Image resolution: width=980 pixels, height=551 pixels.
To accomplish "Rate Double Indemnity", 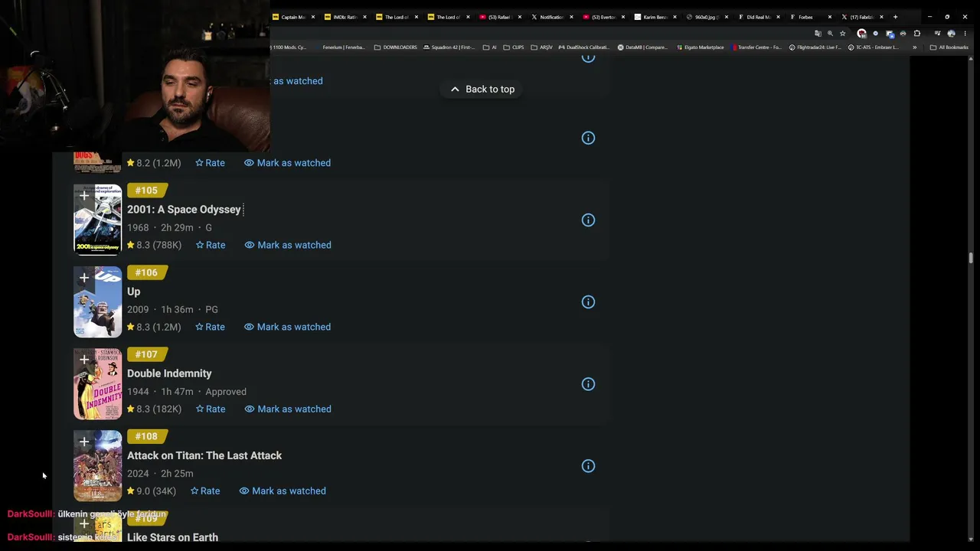I will coord(211,409).
